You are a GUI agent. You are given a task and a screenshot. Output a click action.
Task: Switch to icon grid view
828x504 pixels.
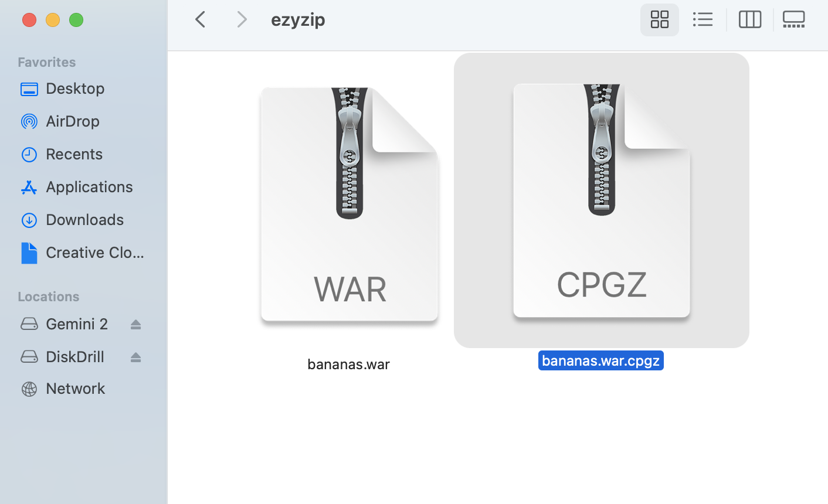(659, 19)
